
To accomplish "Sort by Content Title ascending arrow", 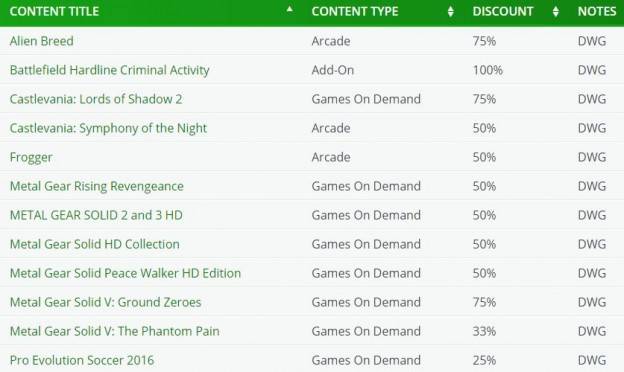I will [290, 9].
